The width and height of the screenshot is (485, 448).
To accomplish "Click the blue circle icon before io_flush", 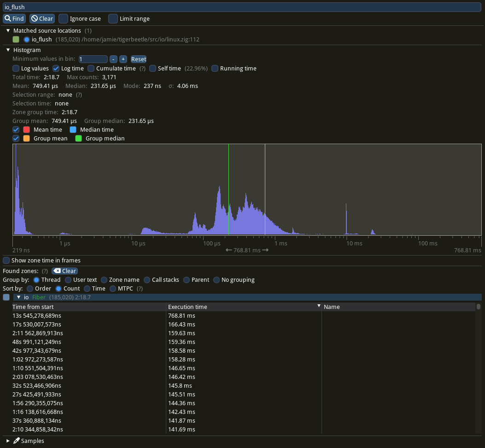I will pyautogui.click(x=26, y=40).
